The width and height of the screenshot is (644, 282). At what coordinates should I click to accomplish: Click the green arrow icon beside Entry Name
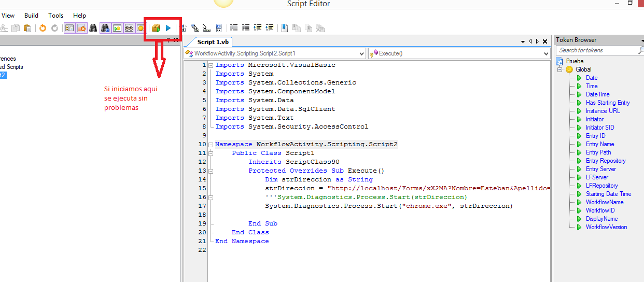point(580,144)
